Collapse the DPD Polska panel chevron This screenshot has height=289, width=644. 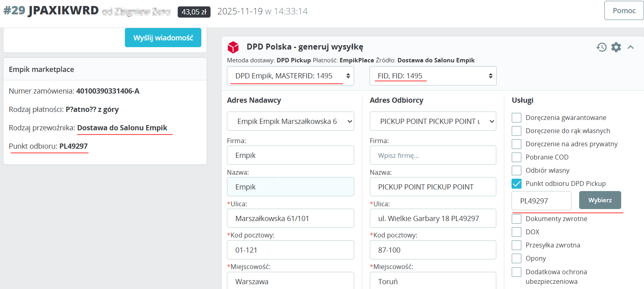click(631, 47)
